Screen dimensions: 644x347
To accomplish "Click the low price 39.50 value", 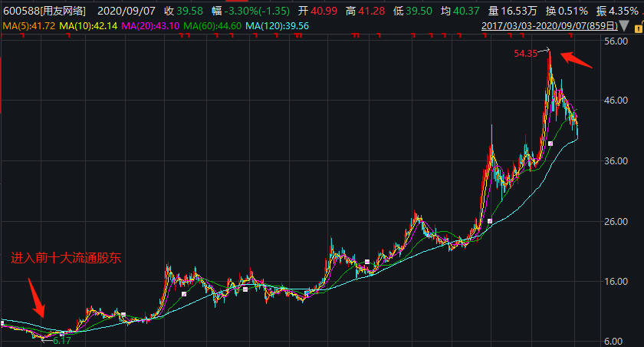I will pyautogui.click(x=419, y=11).
